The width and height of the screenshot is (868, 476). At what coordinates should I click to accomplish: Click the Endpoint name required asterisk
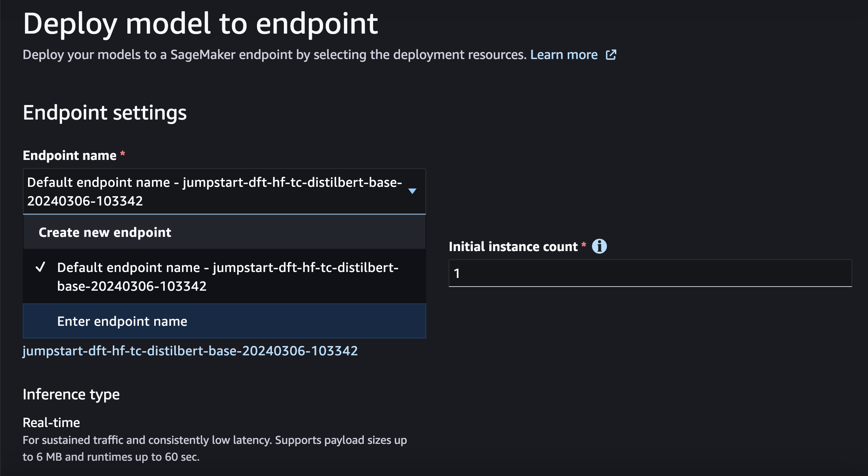pyautogui.click(x=122, y=155)
